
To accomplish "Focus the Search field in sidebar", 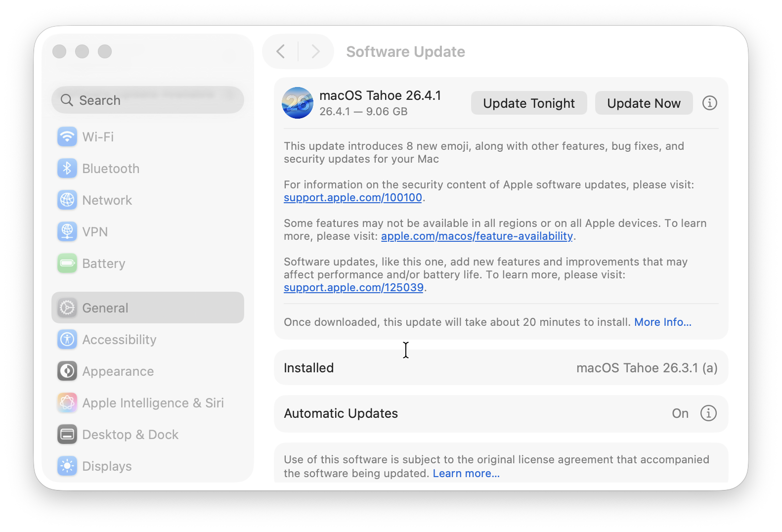I will click(x=148, y=100).
